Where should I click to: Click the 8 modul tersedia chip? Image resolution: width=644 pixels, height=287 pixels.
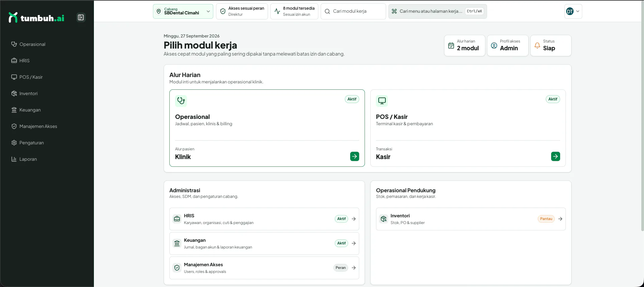(294, 11)
